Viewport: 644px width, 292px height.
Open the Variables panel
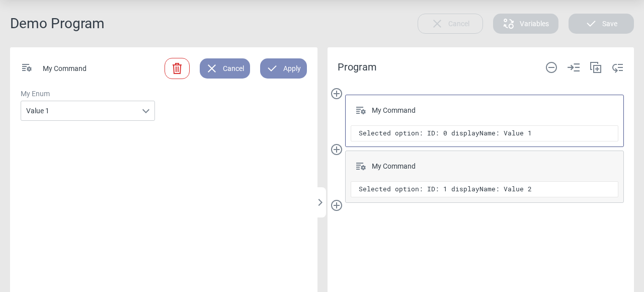(526, 24)
